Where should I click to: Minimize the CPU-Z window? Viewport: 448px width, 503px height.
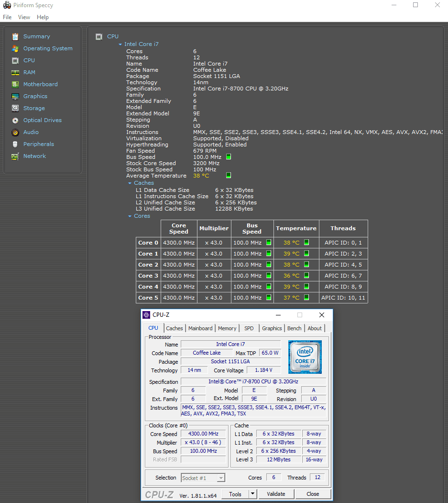(x=278, y=315)
